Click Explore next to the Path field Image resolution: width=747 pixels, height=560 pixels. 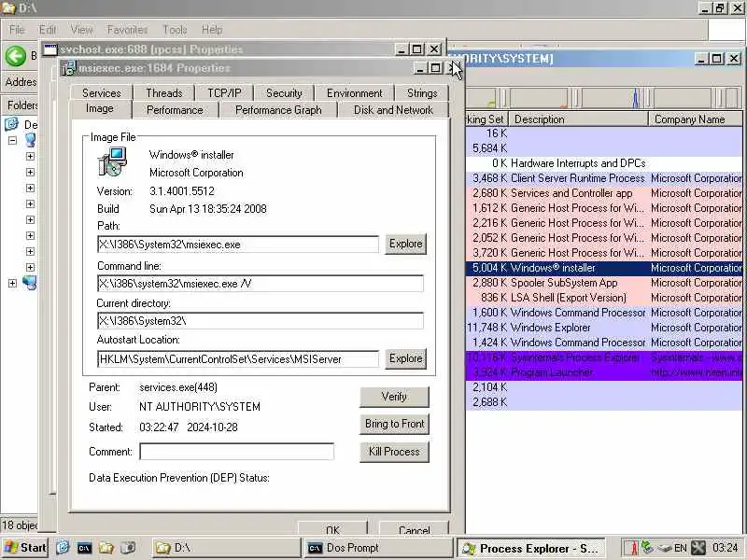[405, 244]
